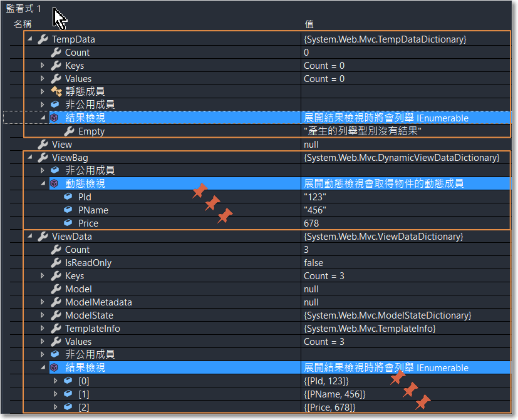Screen dimensions: 518x420
Task: Click the purple cube icon of 動態檢視
Action: point(54,183)
